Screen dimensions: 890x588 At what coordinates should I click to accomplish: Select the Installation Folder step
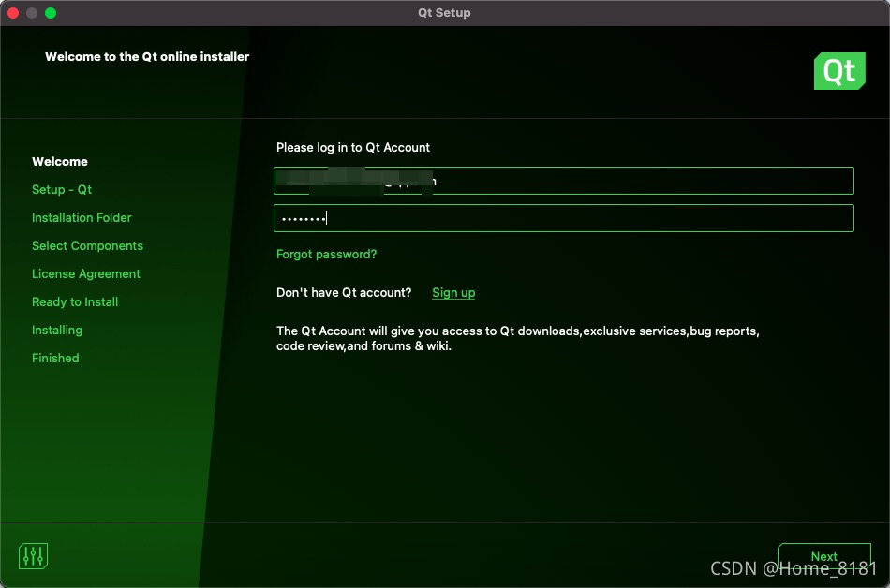tap(82, 218)
